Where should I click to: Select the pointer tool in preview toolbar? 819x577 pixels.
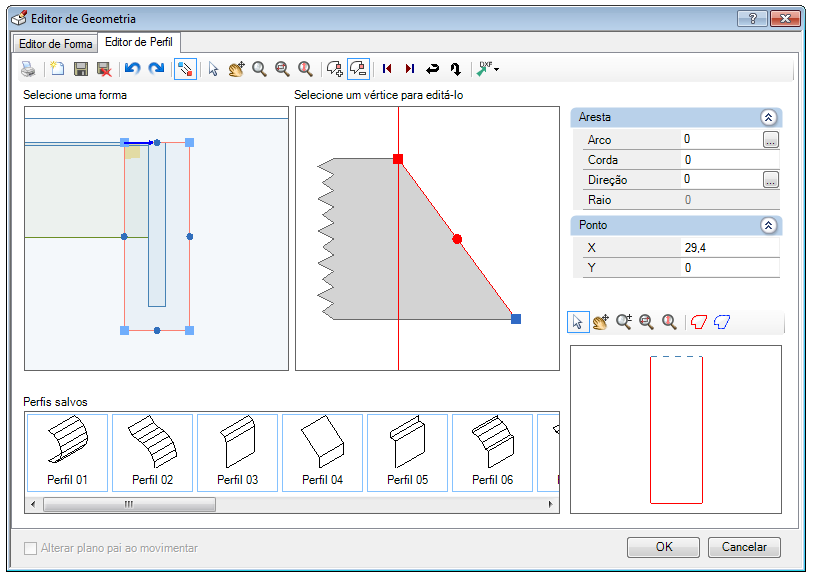[578, 322]
